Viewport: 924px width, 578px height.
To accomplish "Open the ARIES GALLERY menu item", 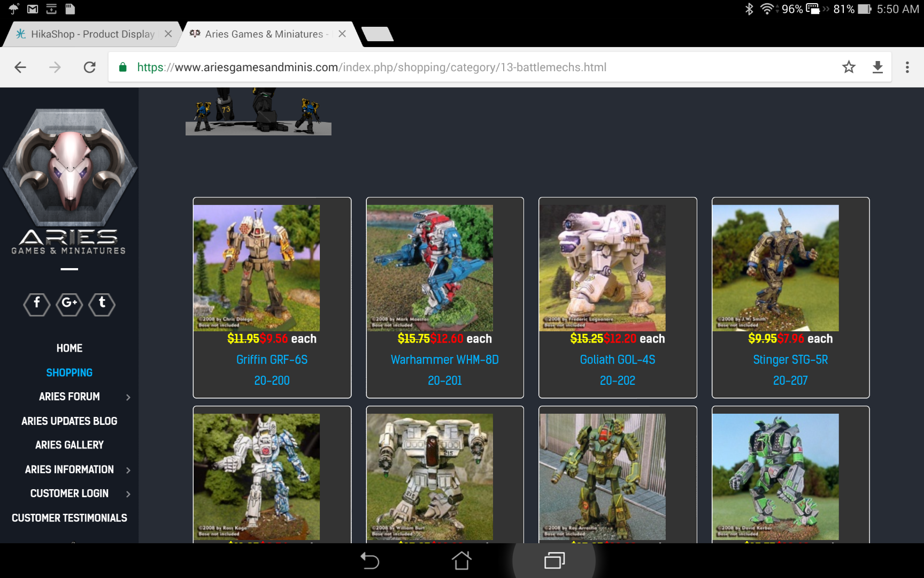I will 70,445.
